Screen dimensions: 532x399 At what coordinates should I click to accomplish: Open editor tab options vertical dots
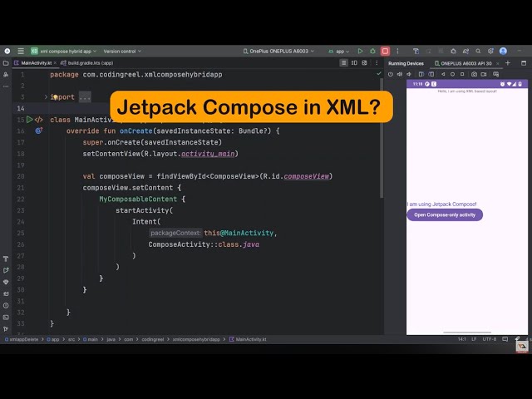pyautogui.click(x=377, y=63)
